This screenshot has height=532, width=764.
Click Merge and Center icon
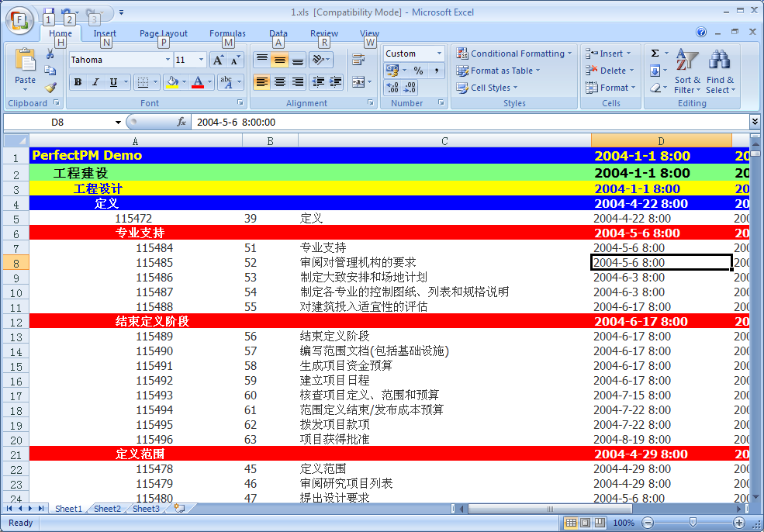click(358, 82)
